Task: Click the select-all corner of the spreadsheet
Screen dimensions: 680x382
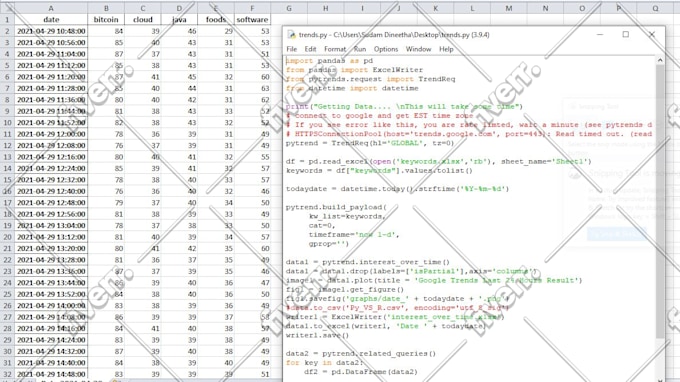Action: click(7, 8)
